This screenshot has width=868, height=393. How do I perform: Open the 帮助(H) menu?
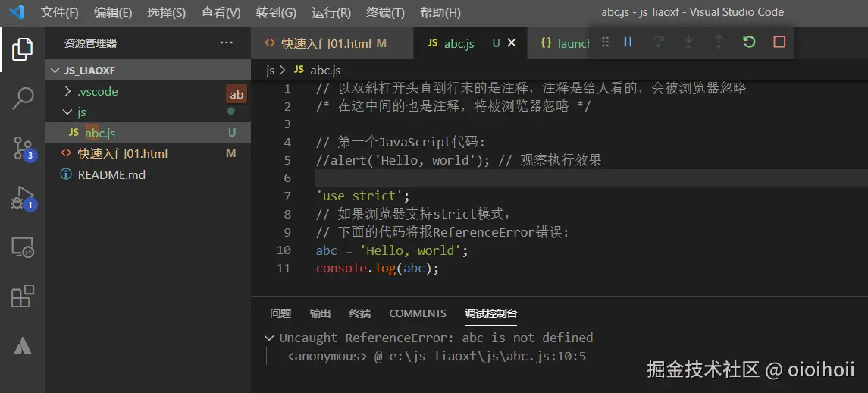point(440,12)
